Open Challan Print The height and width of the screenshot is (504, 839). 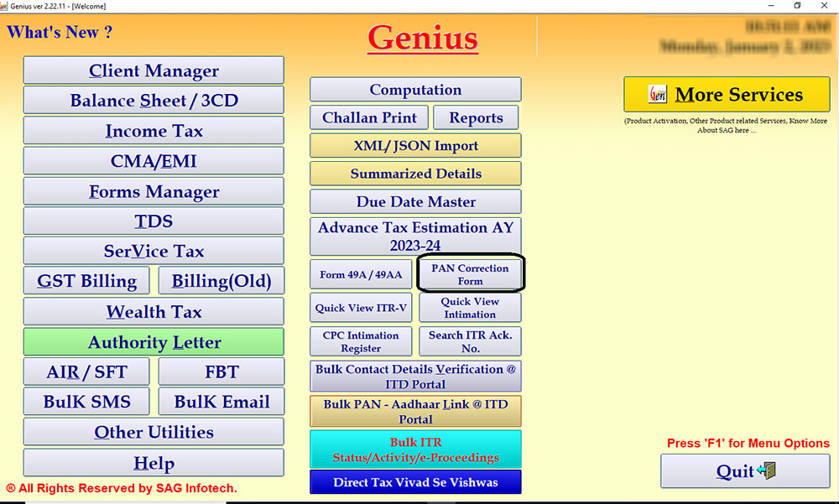coord(369,117)
